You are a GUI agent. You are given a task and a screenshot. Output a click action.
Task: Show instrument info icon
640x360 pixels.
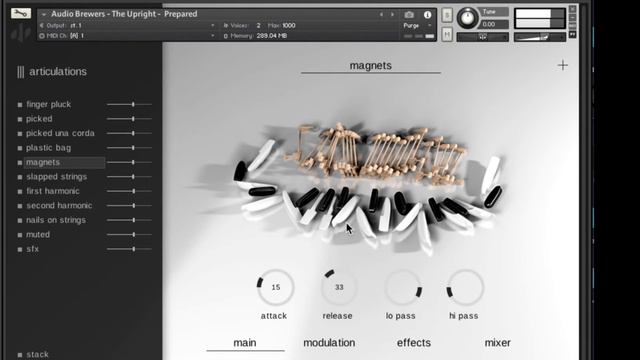click(x=427, y=15)
